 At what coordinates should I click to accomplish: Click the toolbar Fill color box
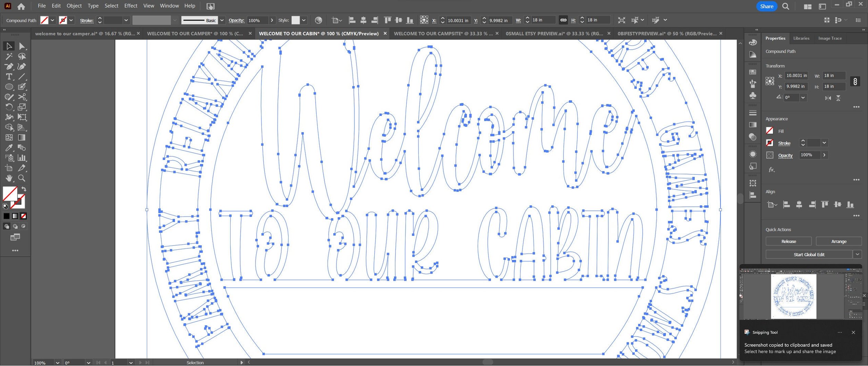10,194
